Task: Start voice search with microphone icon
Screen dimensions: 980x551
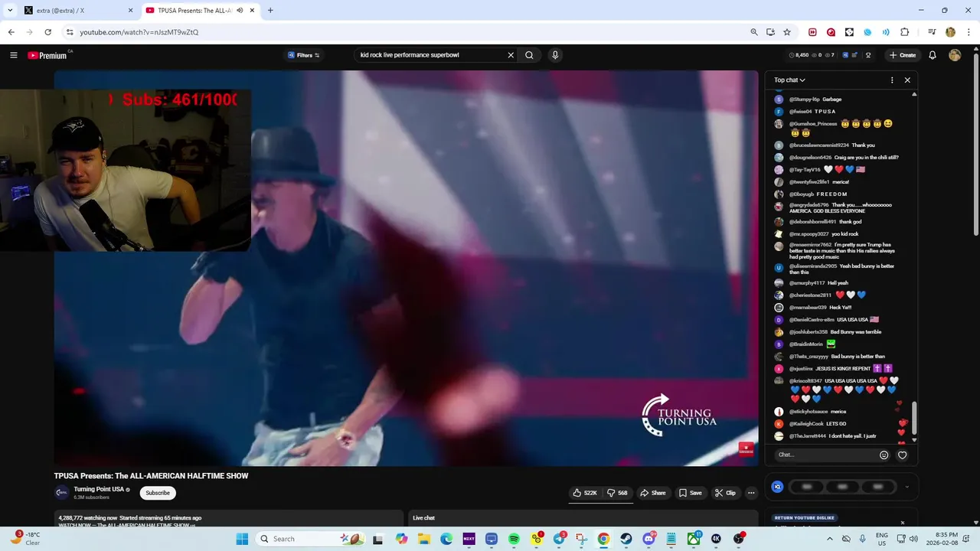Action: click(555, 55)
